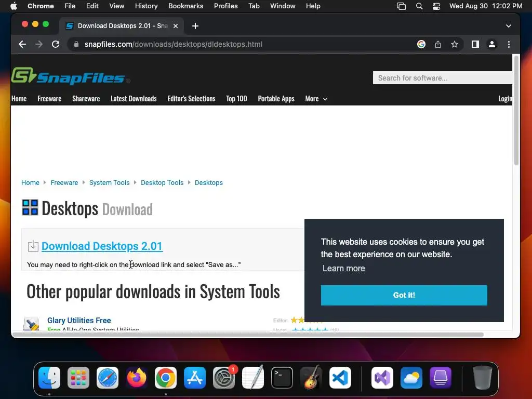Open GarageBand from the dock
This screenshot has height=399, width=532.
pyautogui.click(x=311, y=378)
